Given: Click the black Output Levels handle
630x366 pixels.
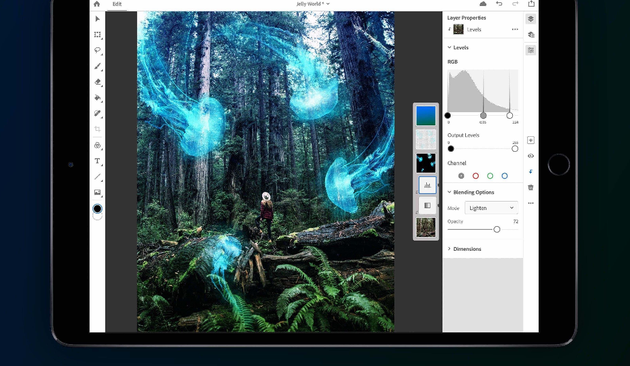Looking at the screenshot, I should [451, 149].
